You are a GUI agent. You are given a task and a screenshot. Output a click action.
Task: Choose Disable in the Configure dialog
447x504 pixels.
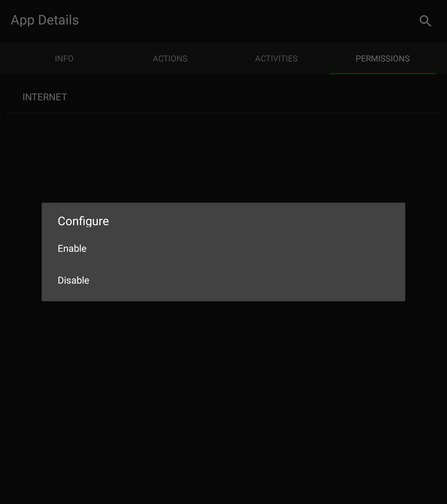pos(73,280)
